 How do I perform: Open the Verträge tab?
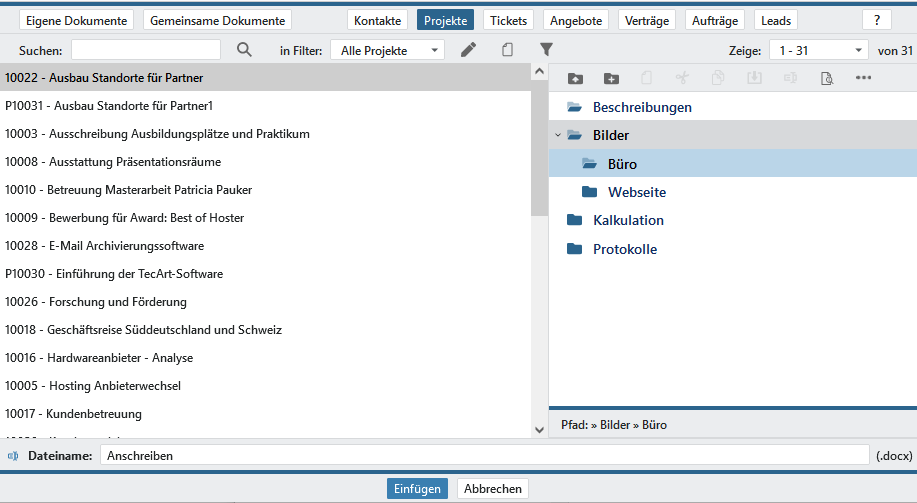click(x=646, y=20)
